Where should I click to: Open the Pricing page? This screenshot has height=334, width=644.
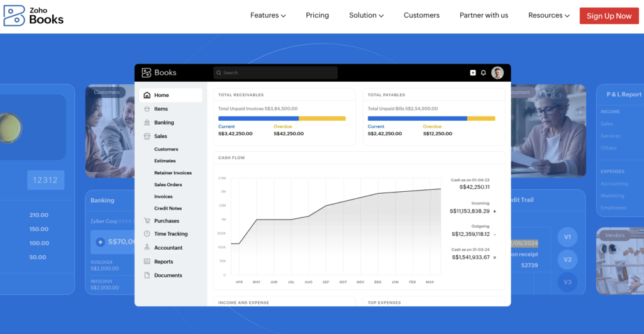click(x=318, y=15)
